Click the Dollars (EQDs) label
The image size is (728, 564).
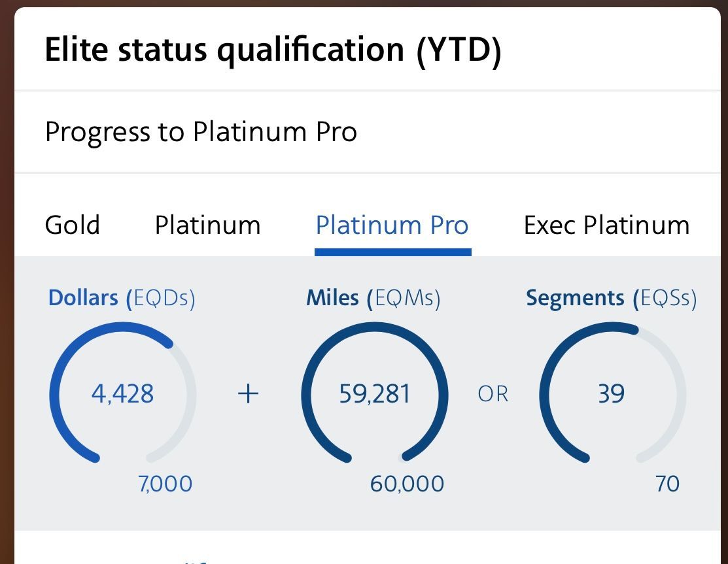point(122,298)
